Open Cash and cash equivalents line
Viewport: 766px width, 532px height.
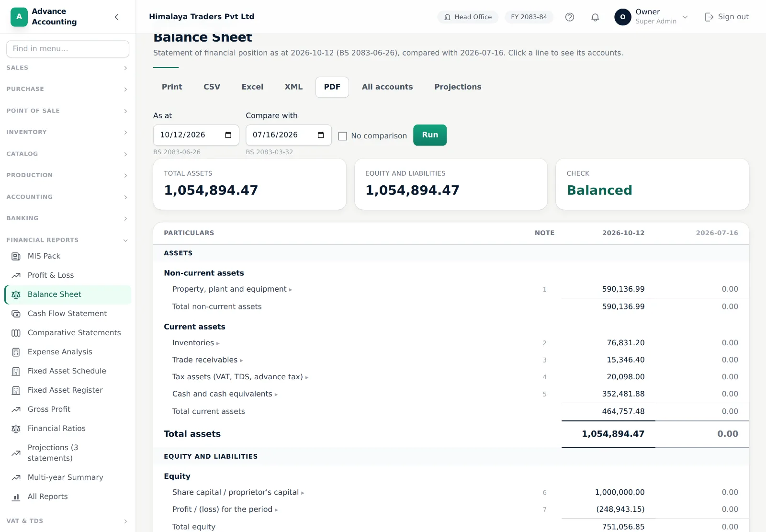coord(225,394)
